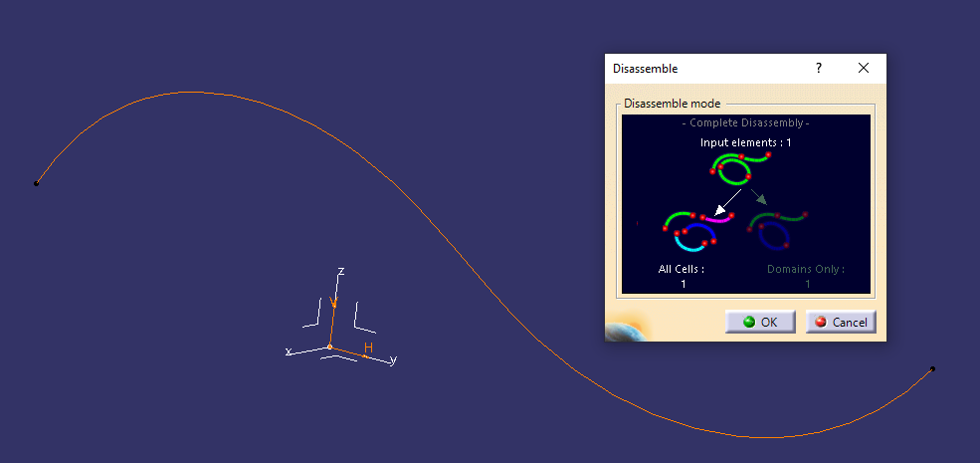Click the z axis label of the compass triad
This screenshot has height=463, width=980.
pyautogui.click(x=341, y=272)
